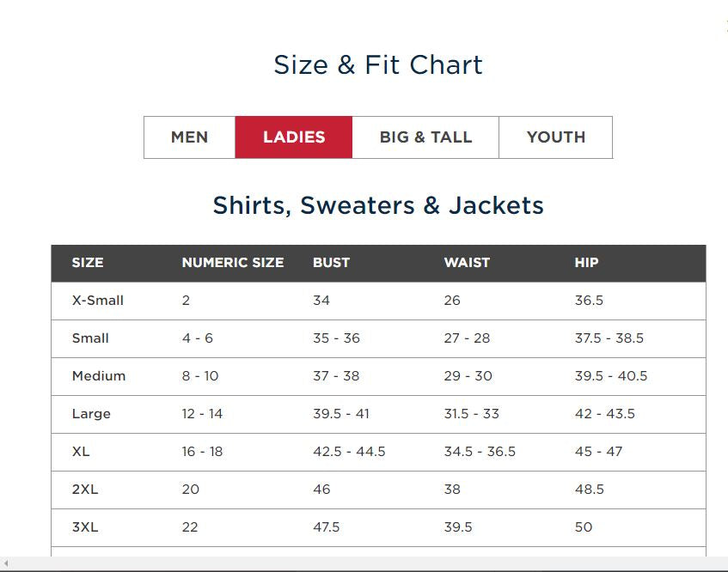This screenshot has height=572, width=728.
Task: Click the horizontal scrollbar track
Action: click(x=361, y=564)
